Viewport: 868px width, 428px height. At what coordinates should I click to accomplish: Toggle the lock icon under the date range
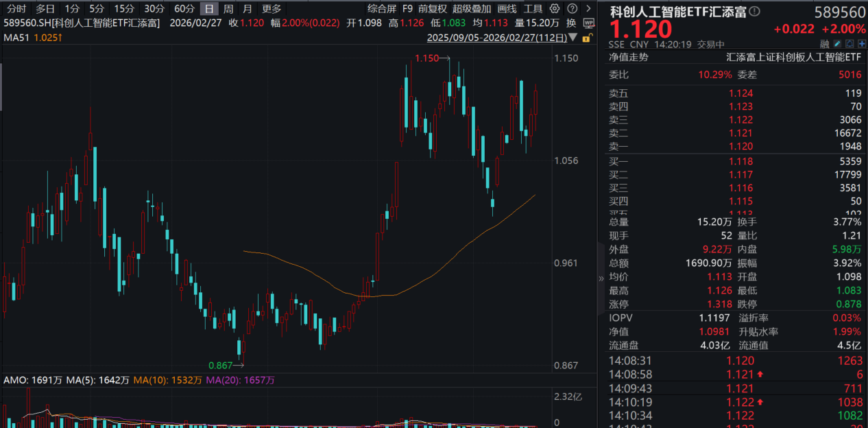587,38
